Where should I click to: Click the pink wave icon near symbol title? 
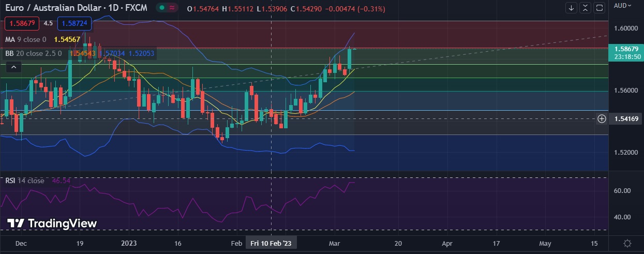pos(173,8)
